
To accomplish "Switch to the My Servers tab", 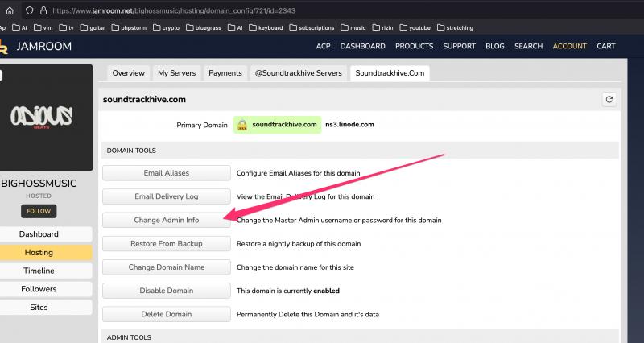I will (x=176, y=73).
